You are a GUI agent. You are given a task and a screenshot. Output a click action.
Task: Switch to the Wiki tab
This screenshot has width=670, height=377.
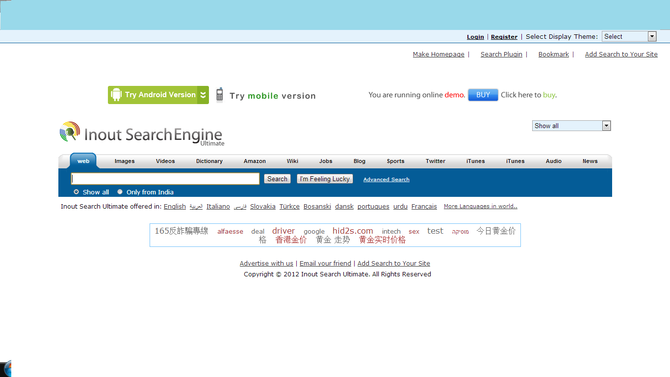point(292,161)
